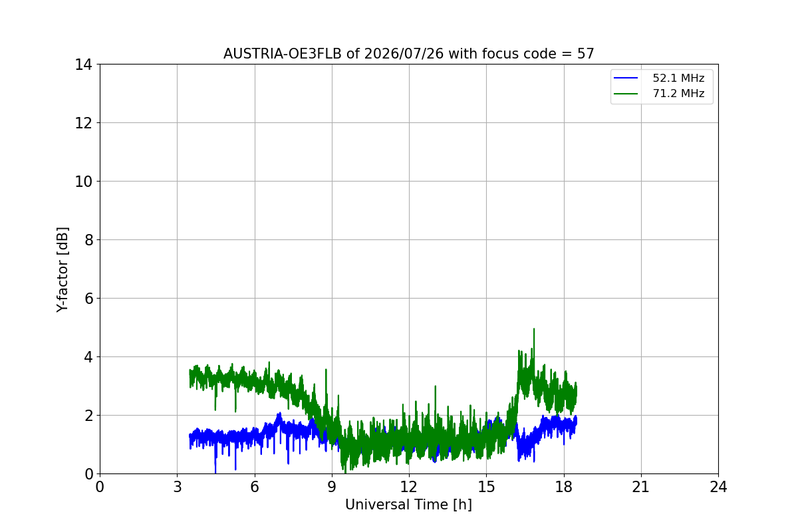
Task: Click the x-axis tick label 3
Action: [177, 487]
